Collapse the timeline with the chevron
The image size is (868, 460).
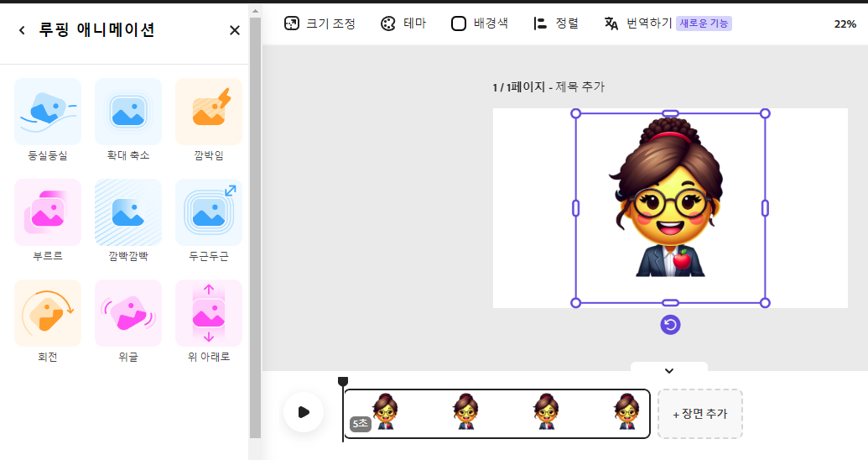point(668,370)
